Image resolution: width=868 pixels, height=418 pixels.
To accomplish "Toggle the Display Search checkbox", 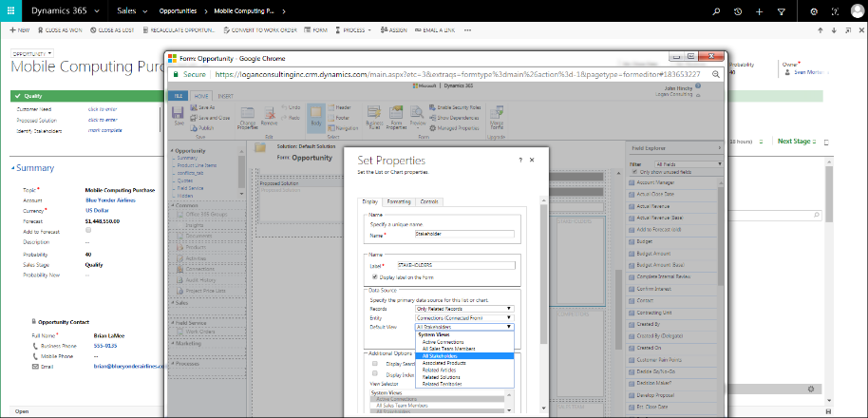I will [x=375, y=364].
